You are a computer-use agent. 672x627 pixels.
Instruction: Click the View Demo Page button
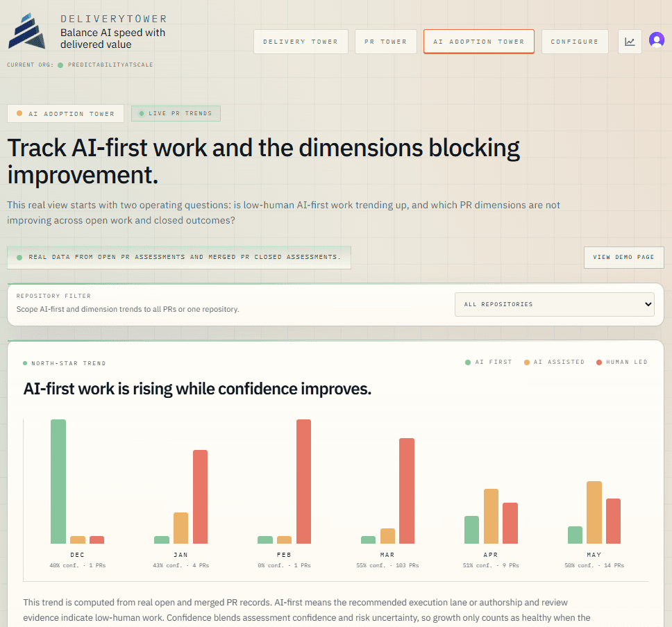[x=623, y=257]
